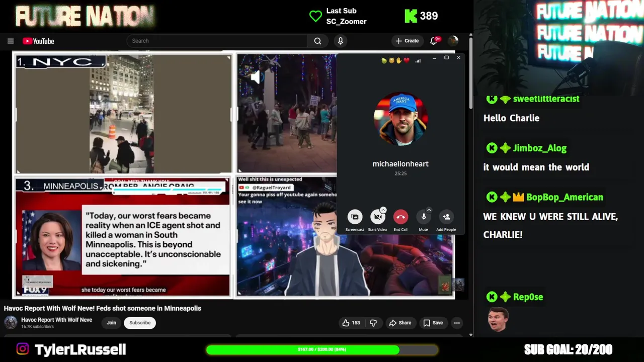Viewport: 644px width, 362px height.
Task: Click the green donation goal progress bar
Action: pyautogui.click(x=322, y=349)
